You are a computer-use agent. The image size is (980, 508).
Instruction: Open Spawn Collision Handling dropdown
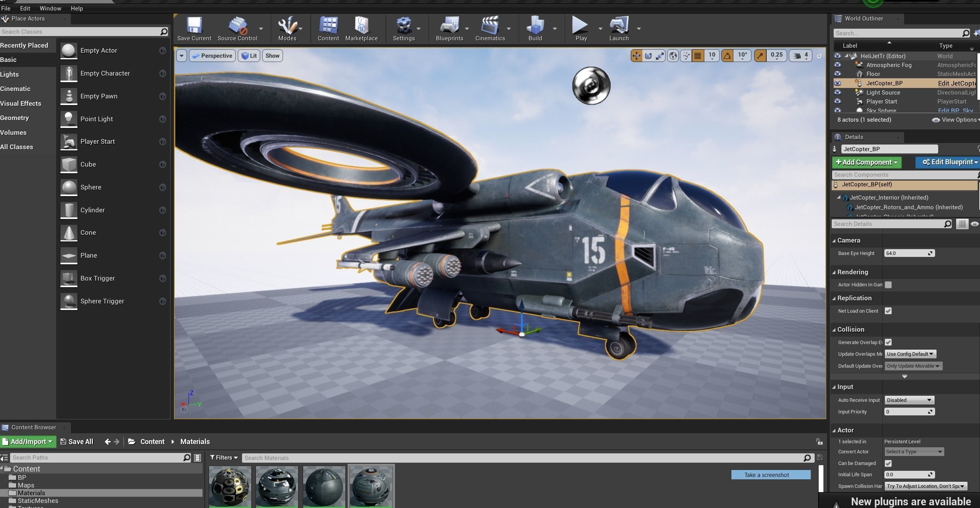tap(926, 486)
